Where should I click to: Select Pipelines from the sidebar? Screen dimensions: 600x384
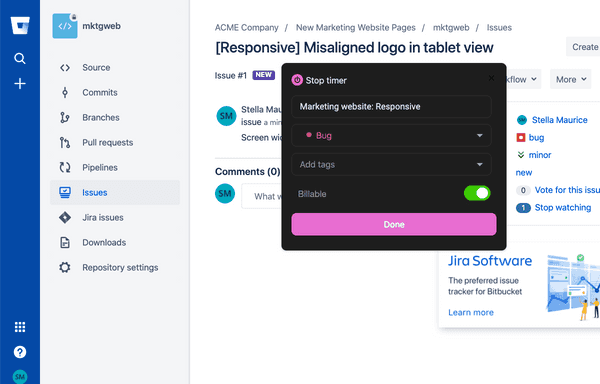100,168
